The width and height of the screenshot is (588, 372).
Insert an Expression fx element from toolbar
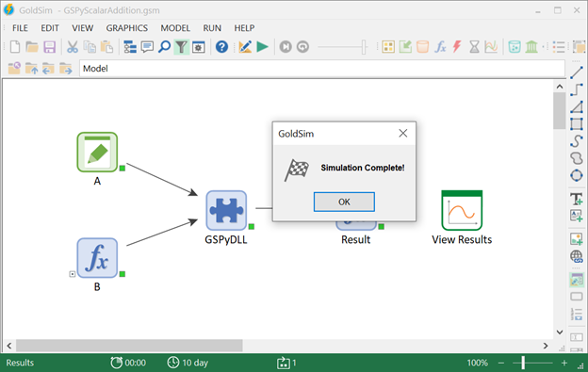(440, 47)
